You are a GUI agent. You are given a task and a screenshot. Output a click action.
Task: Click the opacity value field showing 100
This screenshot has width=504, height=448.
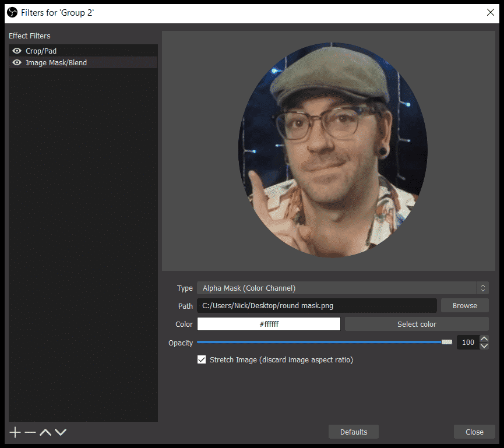(468, 343)
